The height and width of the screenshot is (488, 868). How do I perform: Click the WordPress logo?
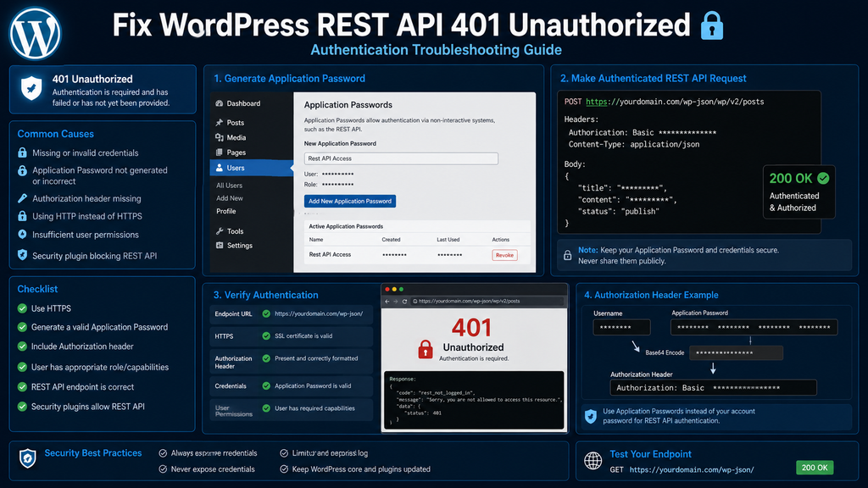click(x=35, y=33)
